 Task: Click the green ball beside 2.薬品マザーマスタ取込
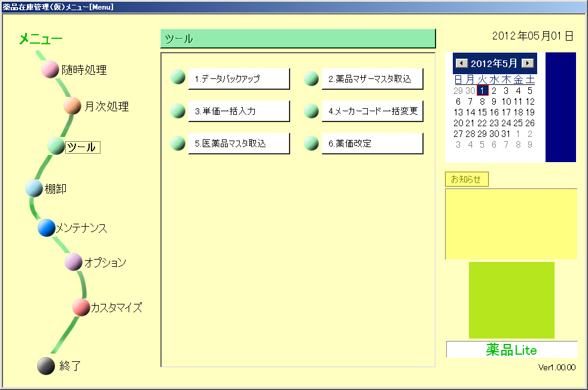(311, 78)
